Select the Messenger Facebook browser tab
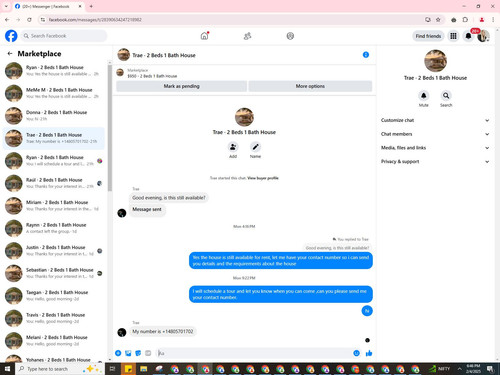The height and width of the screenshot is (375, 500). (48, 6)
